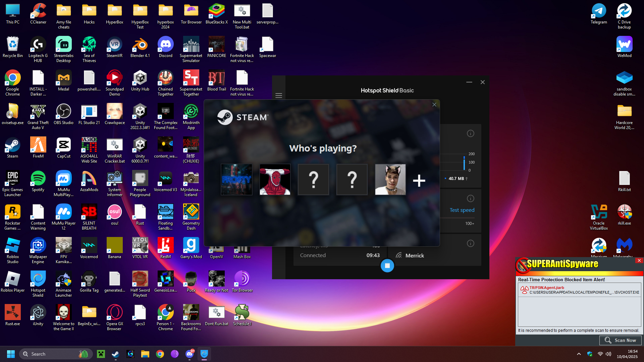
Task: Add a new Steam account with plus icon
Action: coord(419,181)
